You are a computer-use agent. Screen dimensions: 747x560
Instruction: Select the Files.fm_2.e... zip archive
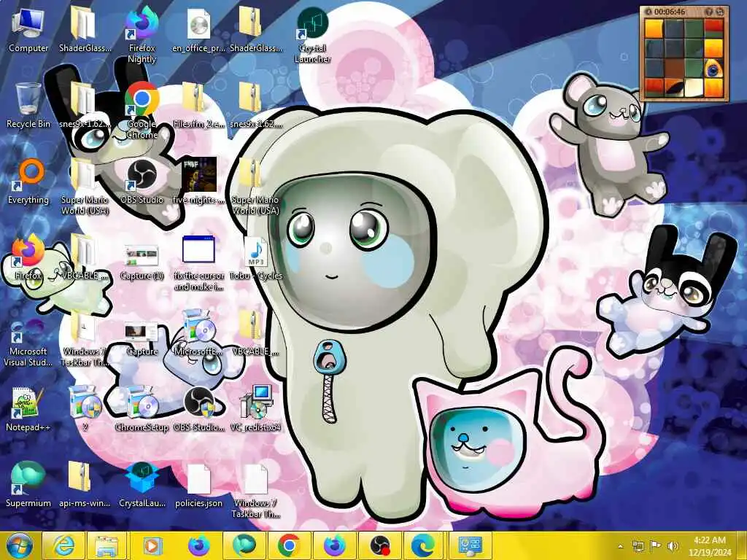tap(198, 106)
